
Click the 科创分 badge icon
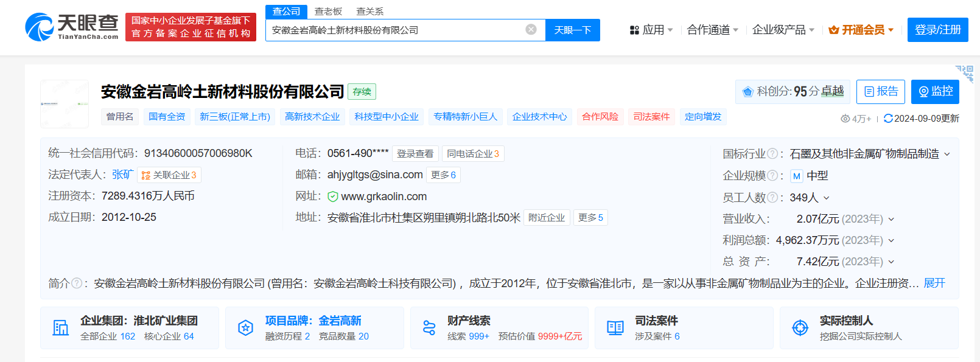point(747,92)
